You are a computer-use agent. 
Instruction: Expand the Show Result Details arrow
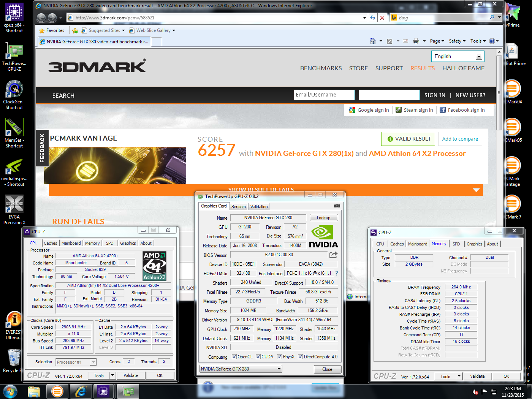[476, 190]
